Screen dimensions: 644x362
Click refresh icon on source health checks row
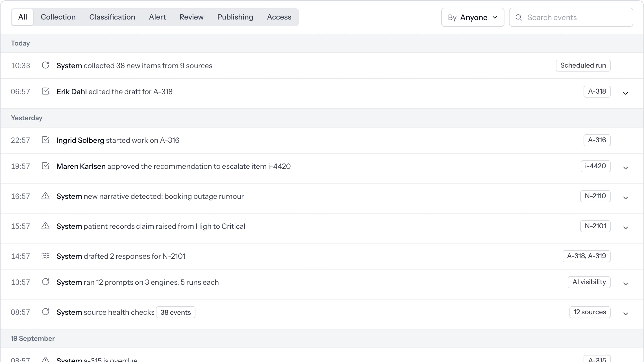tap(45, 312)
